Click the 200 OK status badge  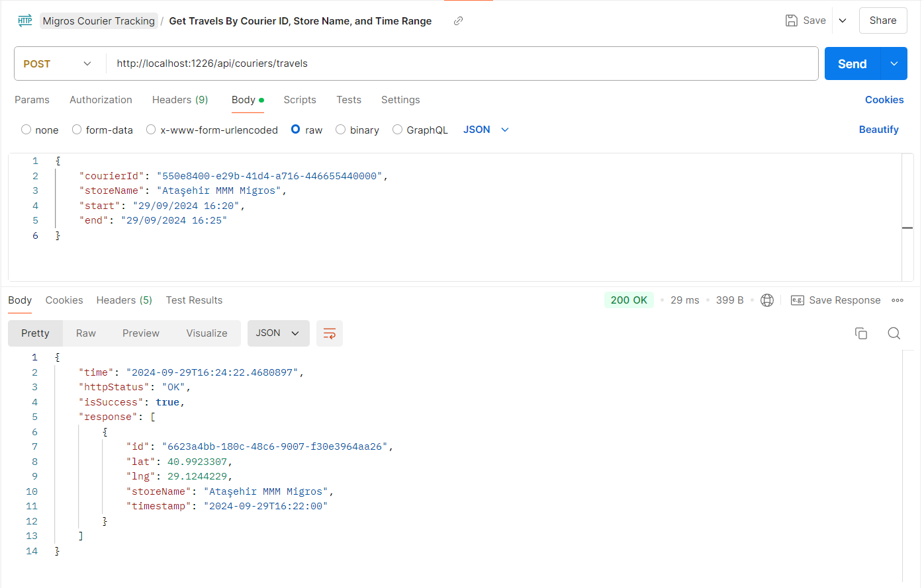point(629,300)
